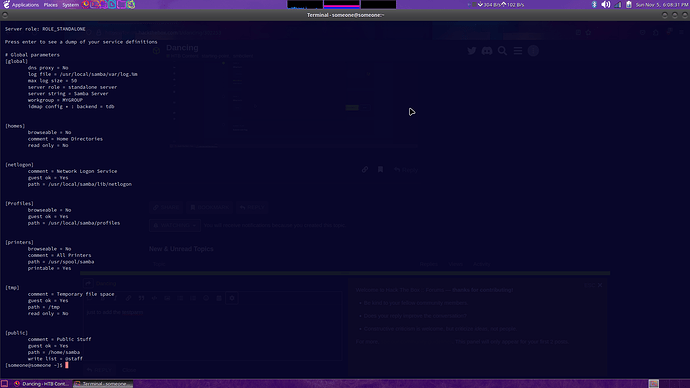Open the clock showing Sun Nov 5
690x388 pixels.
tap(661, 5)
